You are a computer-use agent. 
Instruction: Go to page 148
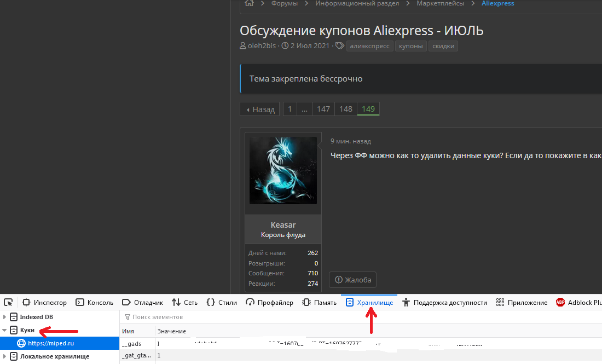(345, 109)
